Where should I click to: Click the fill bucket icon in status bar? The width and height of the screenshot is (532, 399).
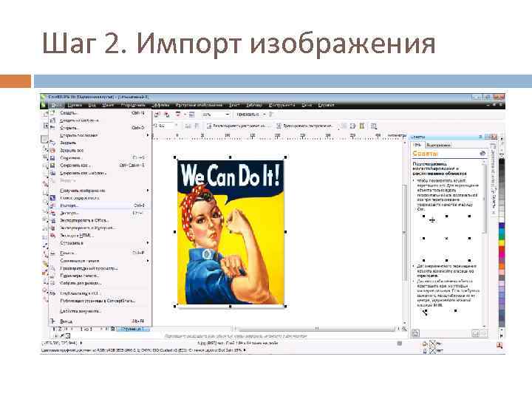425,344
